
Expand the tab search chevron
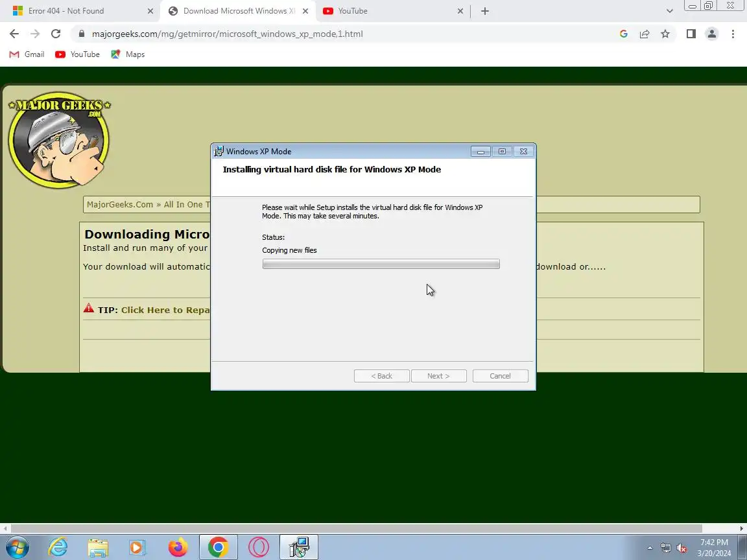click(669, 11)
